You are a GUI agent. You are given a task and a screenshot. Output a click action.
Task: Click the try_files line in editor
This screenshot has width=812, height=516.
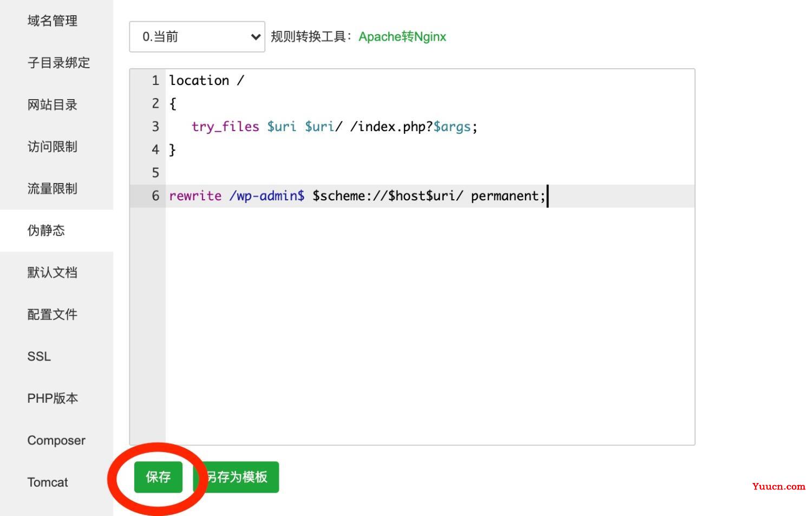coord(334,127)
